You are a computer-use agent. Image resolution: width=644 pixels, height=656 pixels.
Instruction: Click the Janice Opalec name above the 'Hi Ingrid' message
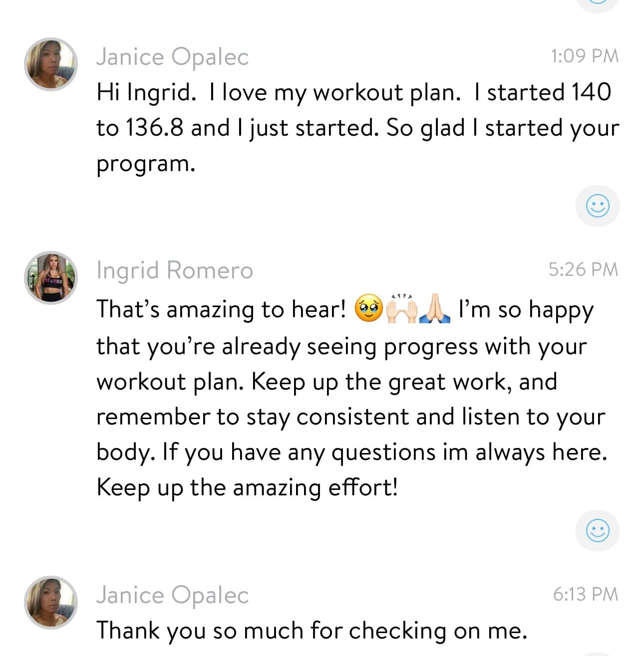pyautogui.click(x=172, y=57)
